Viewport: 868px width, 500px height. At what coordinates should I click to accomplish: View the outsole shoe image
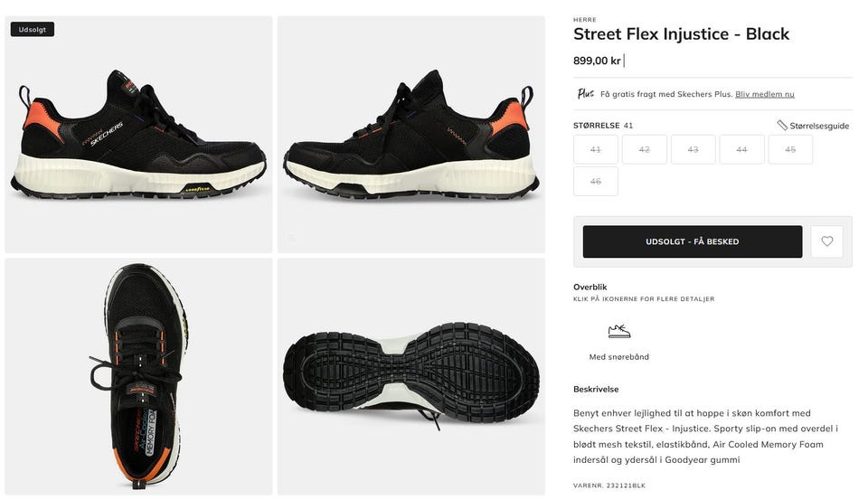(410, 376)
